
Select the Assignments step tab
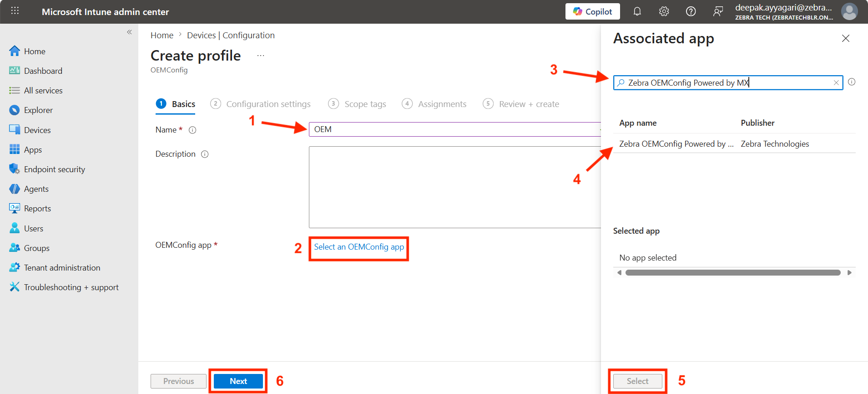[434, 104]
